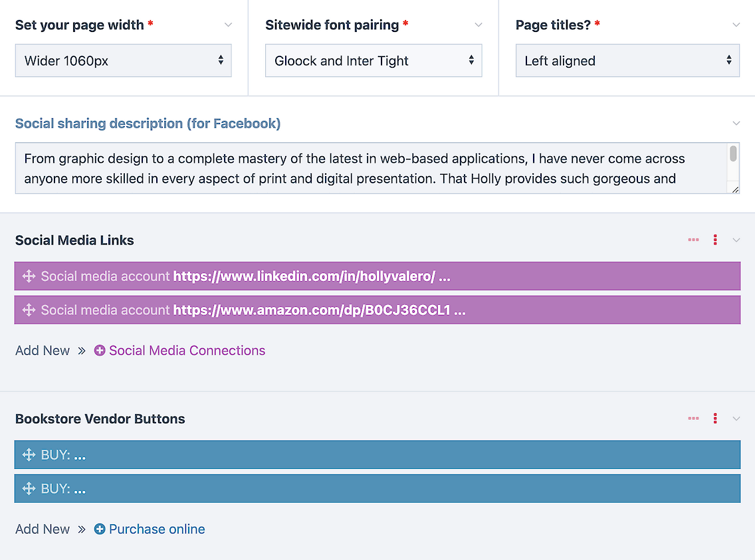Viewport: 755px width, 560px height.
Task: Click the pink horizontal dots in Bookstore Vendor Buttons
Action: coord(693,419)
